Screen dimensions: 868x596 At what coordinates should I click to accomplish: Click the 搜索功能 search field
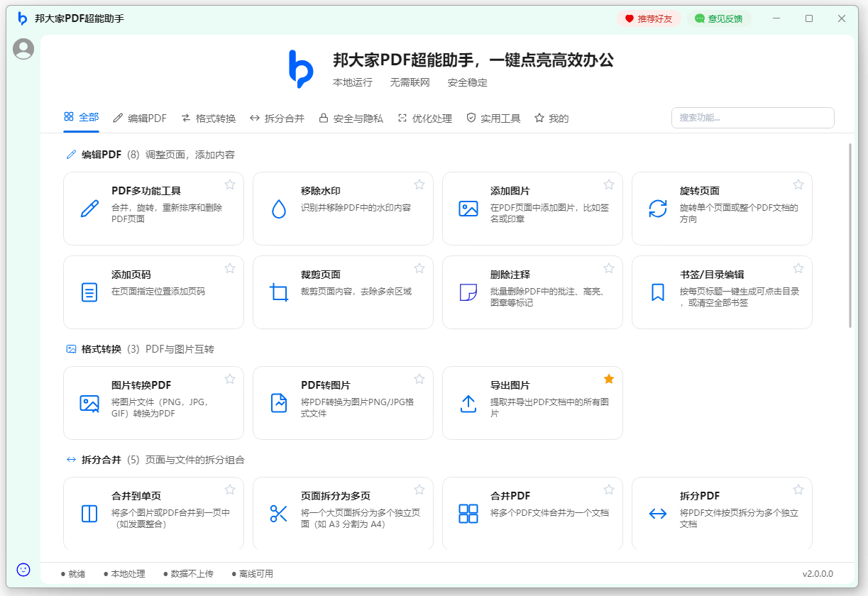(x=752, y=118)
